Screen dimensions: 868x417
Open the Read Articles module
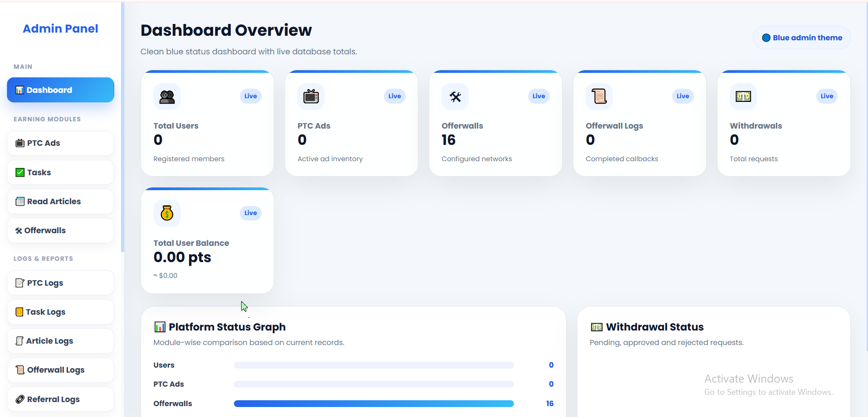60,201
